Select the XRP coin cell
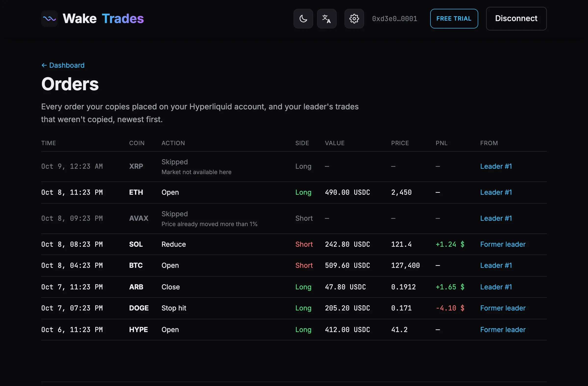 pos(136,167)
